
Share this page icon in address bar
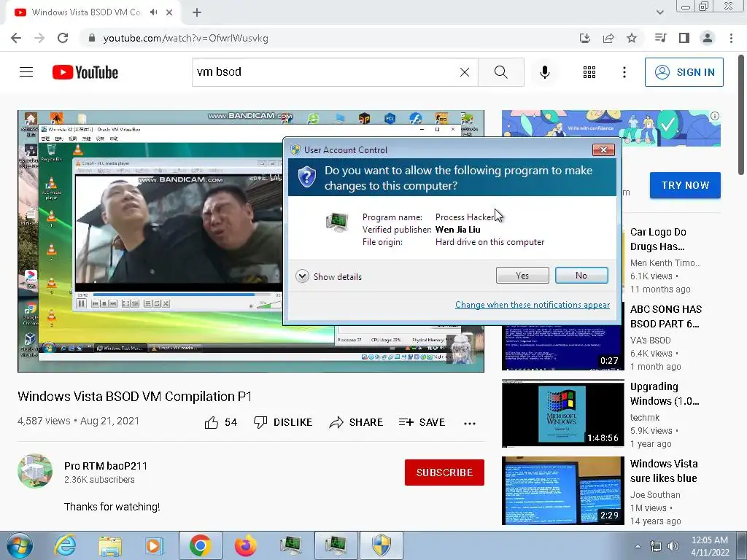tap(608, 38)
